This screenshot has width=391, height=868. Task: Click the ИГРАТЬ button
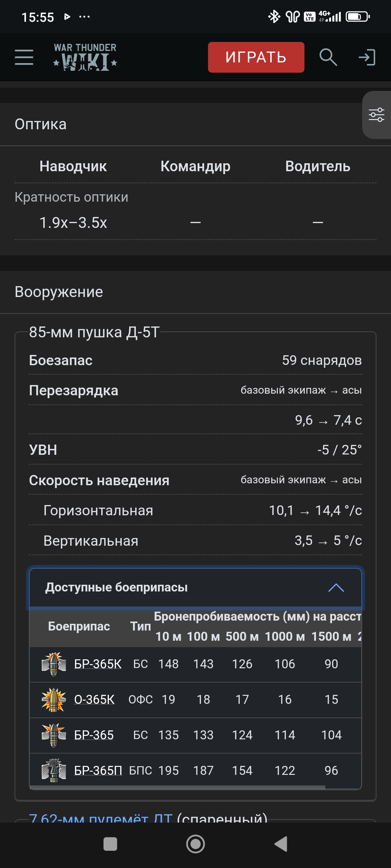(x=256, y=57)
